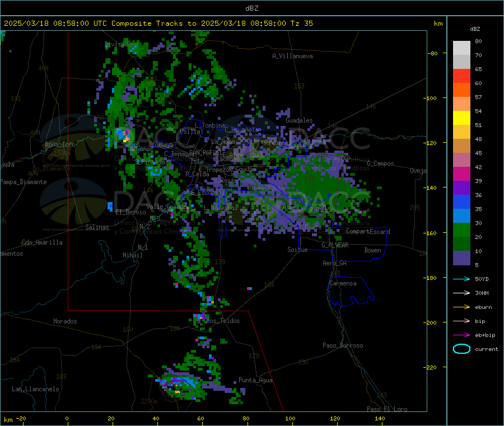Select the red 60-65 dBZ swatch
This screenshot has width=504, height=426.
(461, 76)
